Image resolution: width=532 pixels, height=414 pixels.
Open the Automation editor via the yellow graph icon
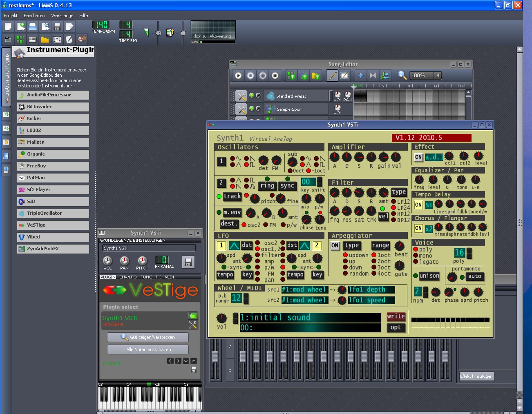[x=45, y=39]
